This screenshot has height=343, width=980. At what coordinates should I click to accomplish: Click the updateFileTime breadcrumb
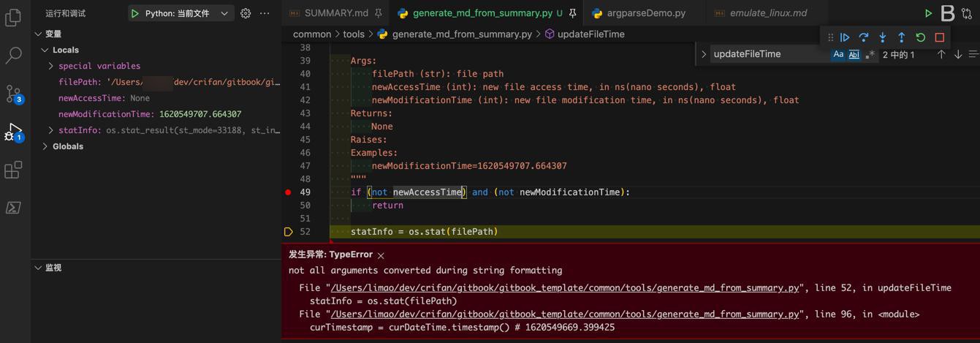[590, 34]
